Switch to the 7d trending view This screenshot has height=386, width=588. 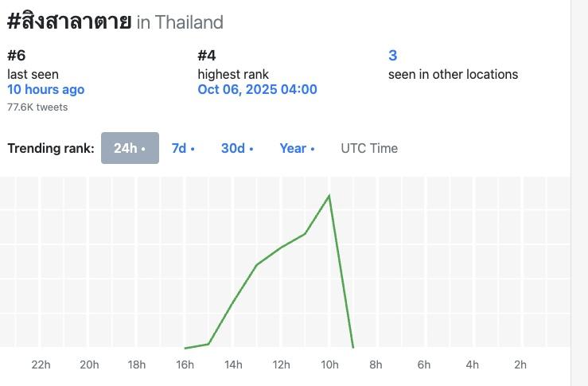click(x=183, y=148)
